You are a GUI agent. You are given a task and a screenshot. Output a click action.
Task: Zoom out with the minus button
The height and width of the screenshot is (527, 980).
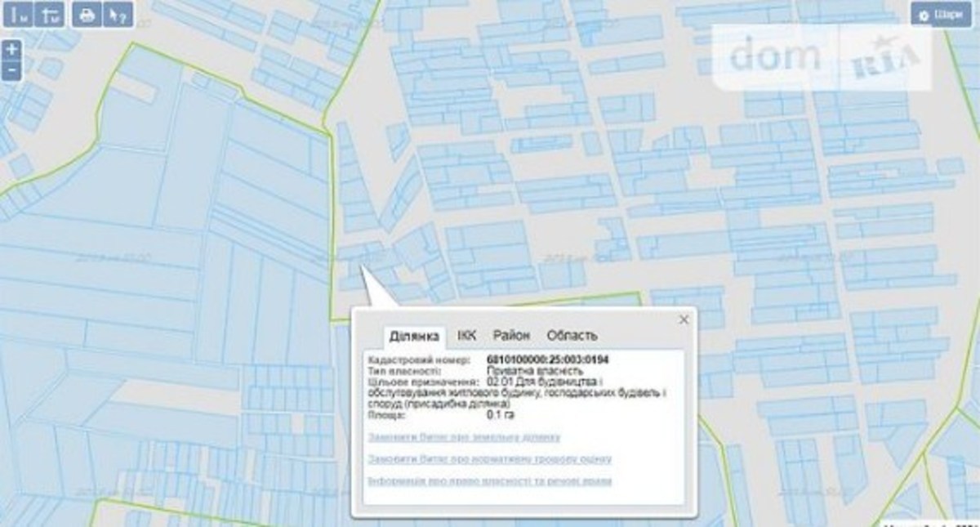point(11,70)
